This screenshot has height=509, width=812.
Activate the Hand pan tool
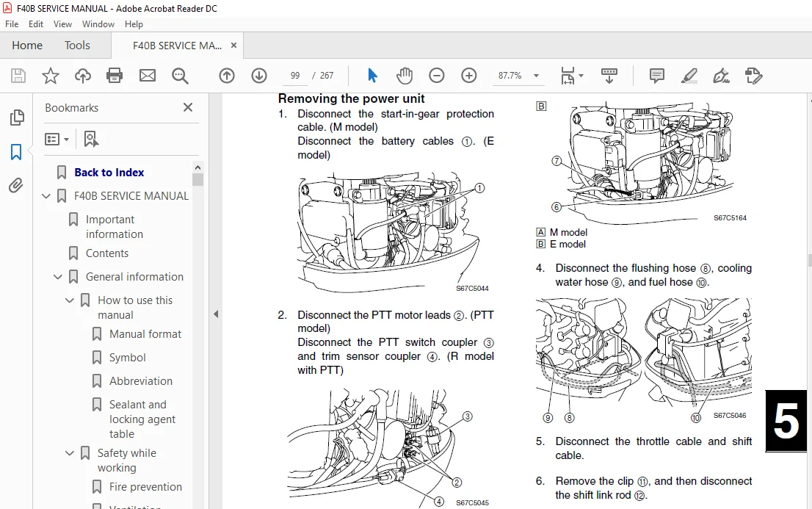(405, 76)
